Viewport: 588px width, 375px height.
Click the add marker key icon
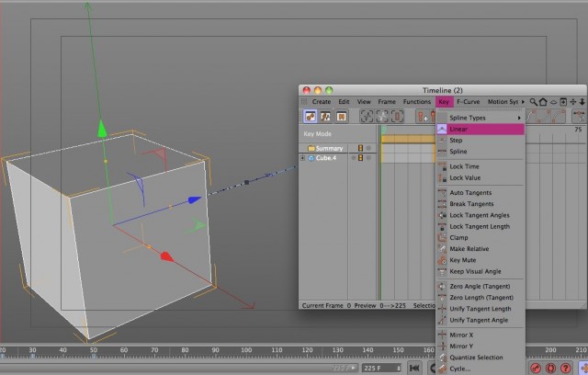point(423,117)
